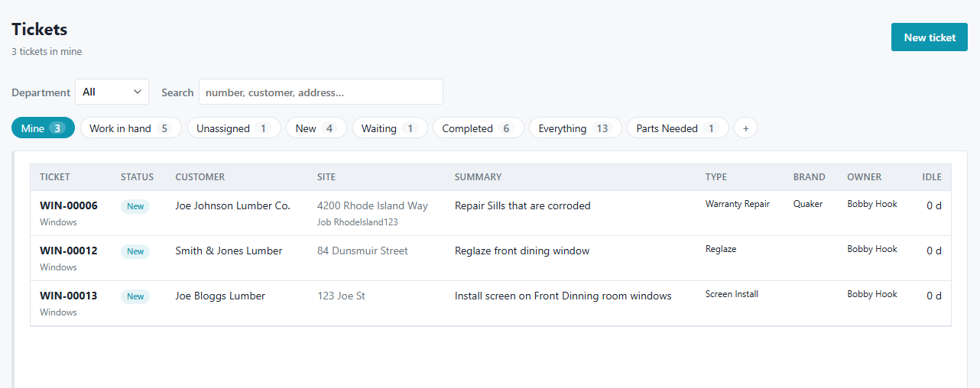Sort by the CUSTOMER column header
The image size is (980, 388).
coord(200,176)
